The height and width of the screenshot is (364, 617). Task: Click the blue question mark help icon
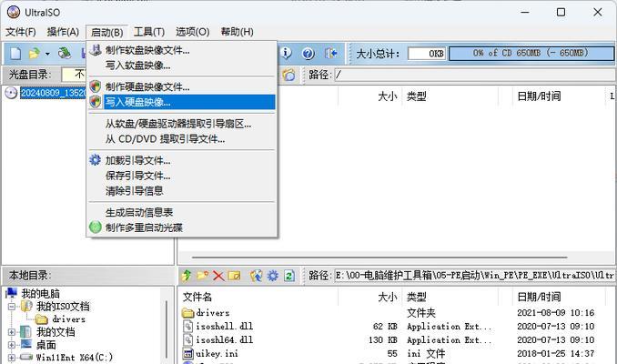tap(308, 53)
